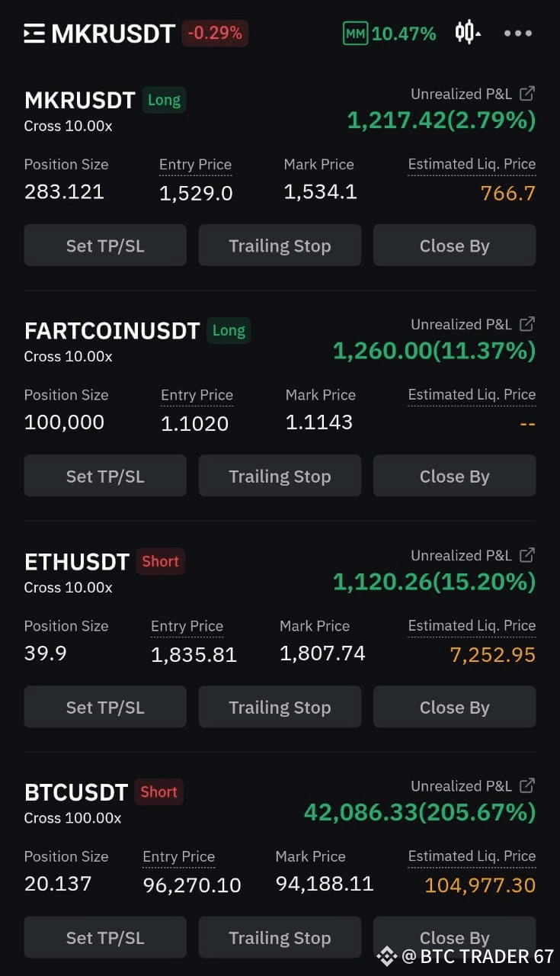
Task: Tap BTCUSDT Estimated Liq. Price label
Action: tap(472, 856)
